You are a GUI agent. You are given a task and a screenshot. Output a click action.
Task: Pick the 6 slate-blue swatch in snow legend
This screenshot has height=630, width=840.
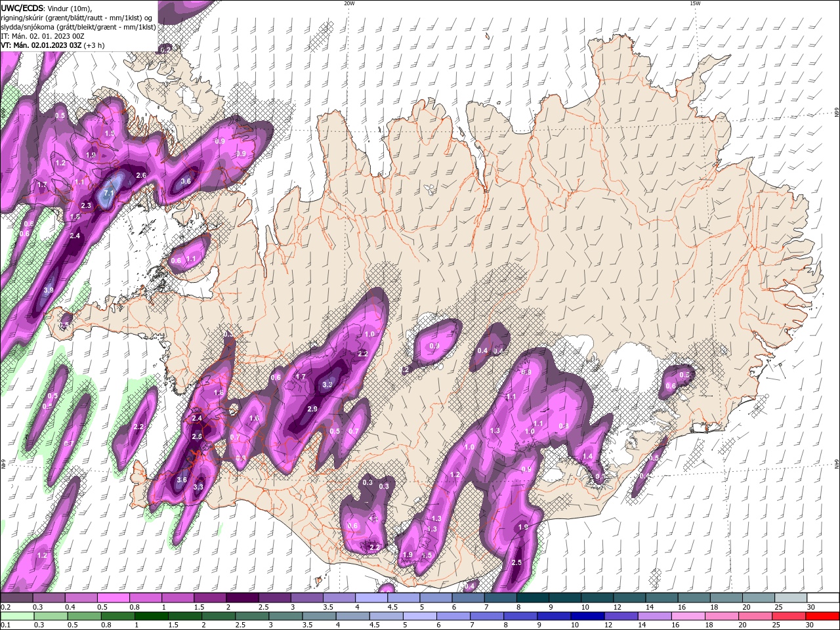469,598
